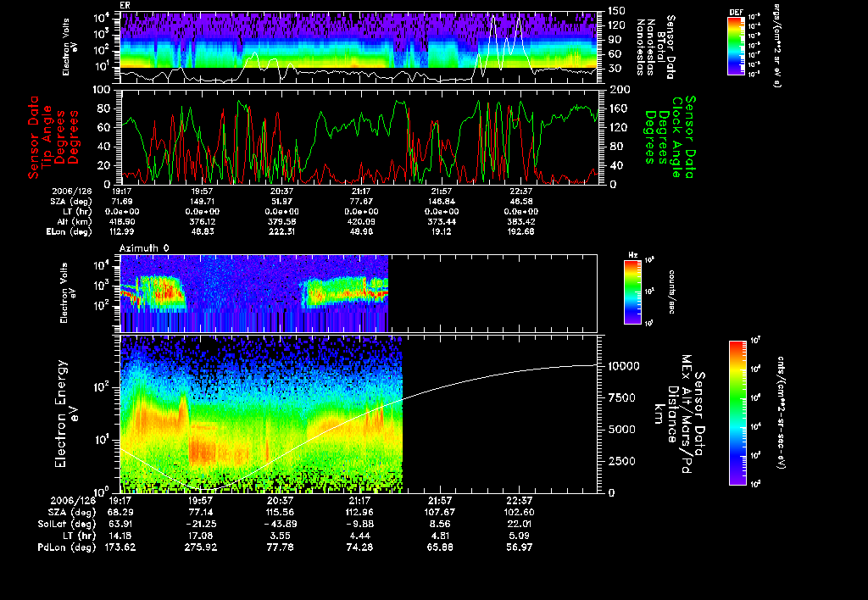Select the Tip Angle and Clock Angle plot
The image size is (868, 600).
359,136
